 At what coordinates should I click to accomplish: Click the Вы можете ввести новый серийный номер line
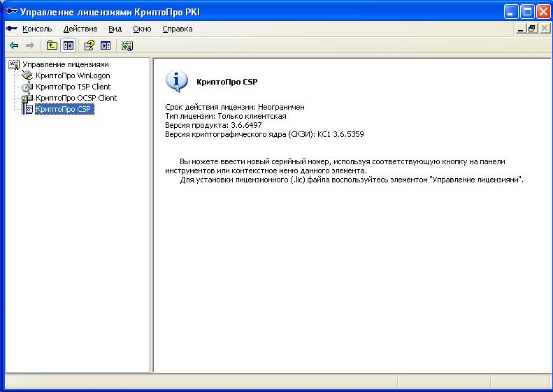click(342, 162)
